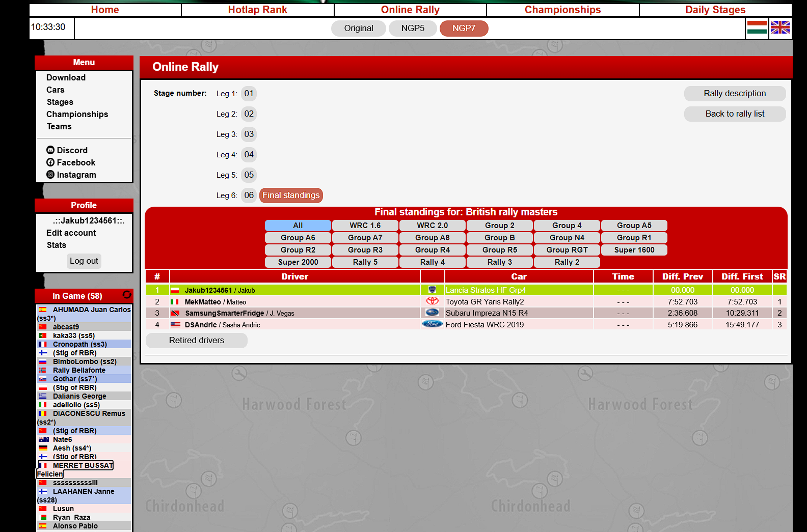Switch language to Hungarian flag

click(757, 27)
